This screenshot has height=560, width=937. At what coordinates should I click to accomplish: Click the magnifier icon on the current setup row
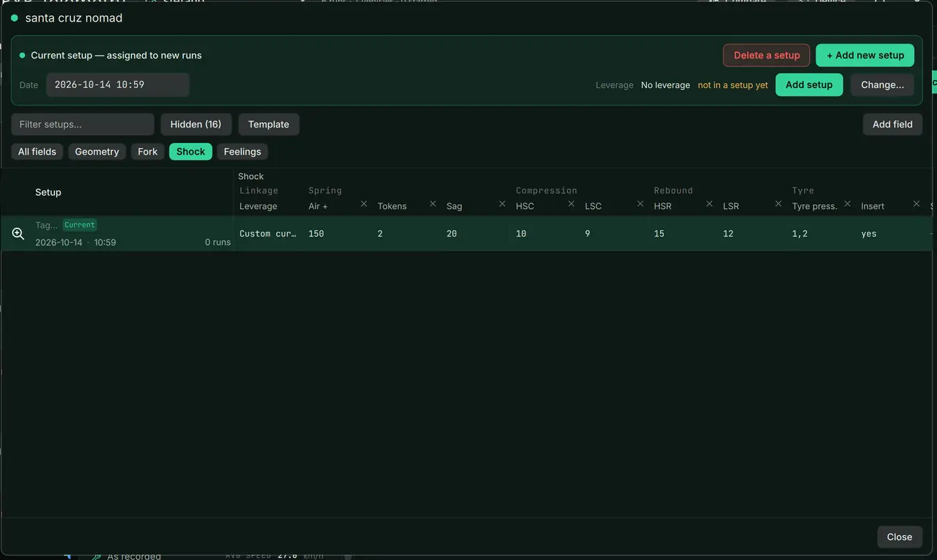coord(18,234)
